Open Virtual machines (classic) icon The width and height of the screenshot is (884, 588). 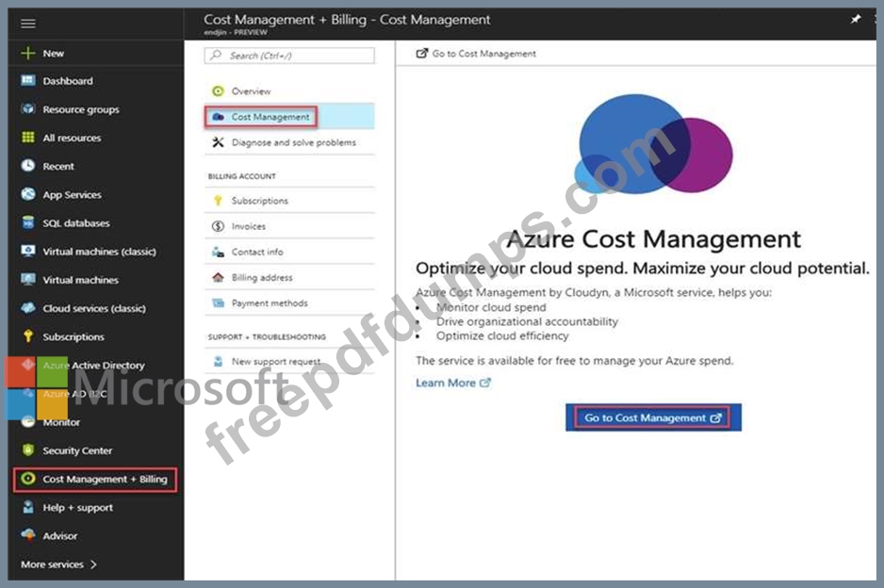coord(27,251)
